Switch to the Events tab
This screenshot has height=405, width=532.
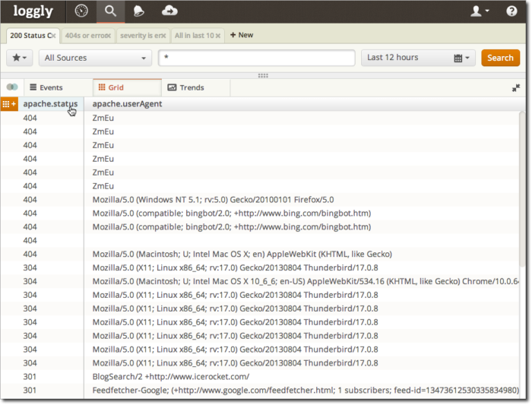[46, 87]
